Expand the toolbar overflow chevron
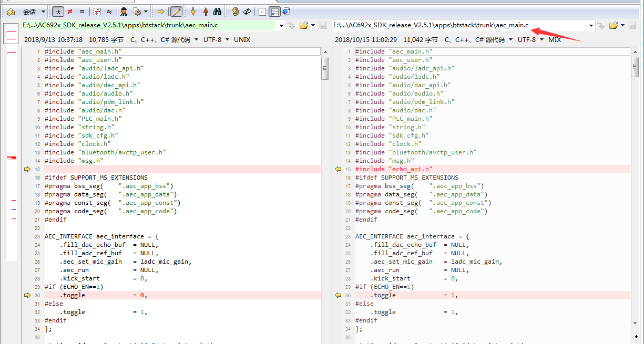644x344 pixels. [262, 11]
